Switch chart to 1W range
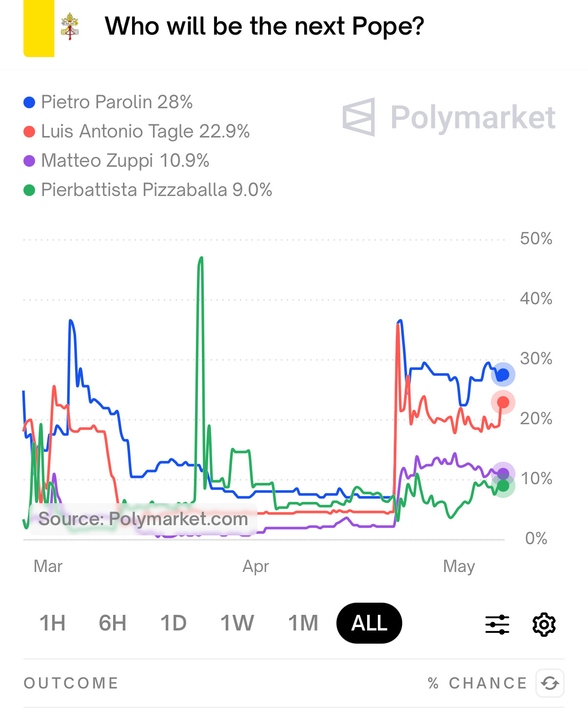 point(237,623)
